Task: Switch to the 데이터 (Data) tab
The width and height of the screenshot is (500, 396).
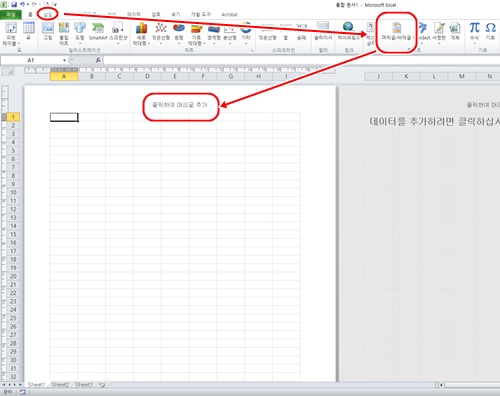Action: tap(133, 14)
